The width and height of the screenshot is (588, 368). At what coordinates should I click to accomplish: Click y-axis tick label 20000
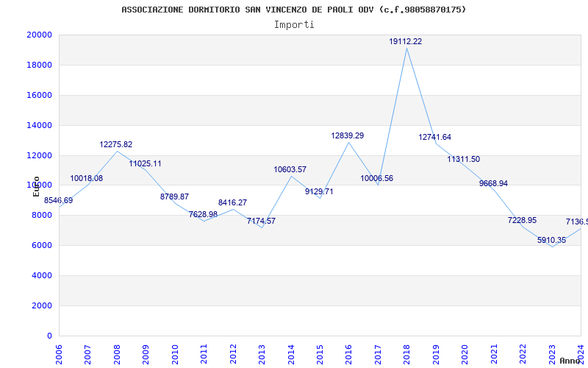(x=39, y=35)
